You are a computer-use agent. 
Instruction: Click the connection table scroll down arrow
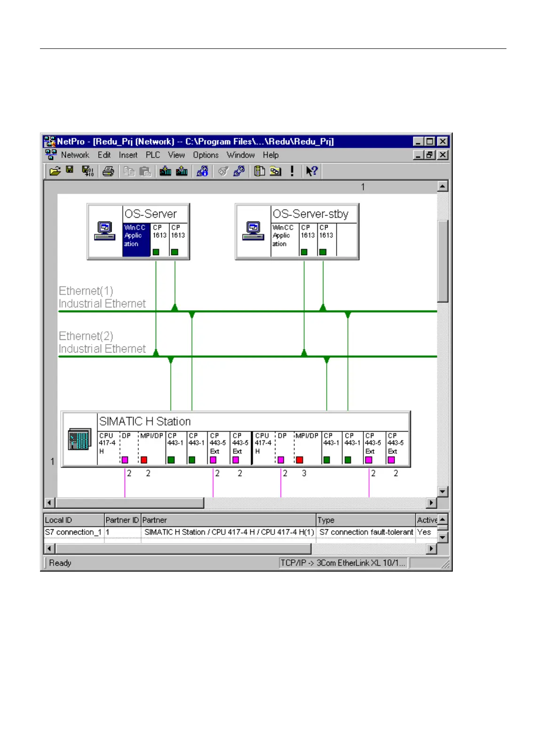(442, 537)
